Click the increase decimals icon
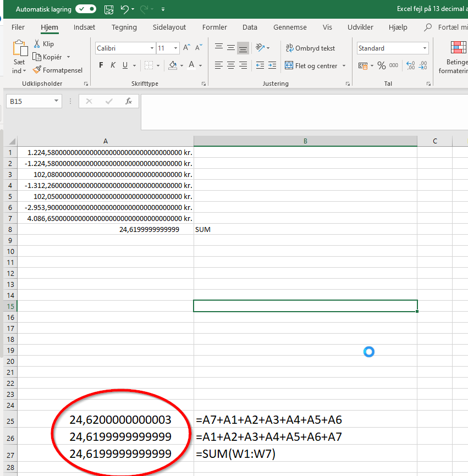Image resolution: width=468 pixels, height=476 pixels. (x=411, y=65)
